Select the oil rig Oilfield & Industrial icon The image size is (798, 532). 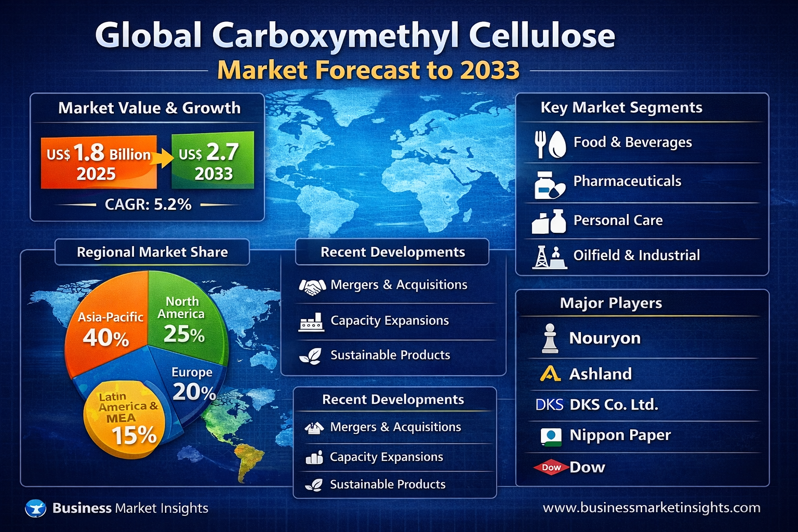549,257
